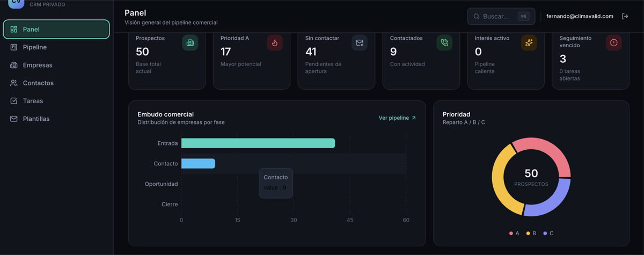Click the Seguimiento vencido value 3
Image resolution: width=644 pixels, height=255 pixels.
563,59
